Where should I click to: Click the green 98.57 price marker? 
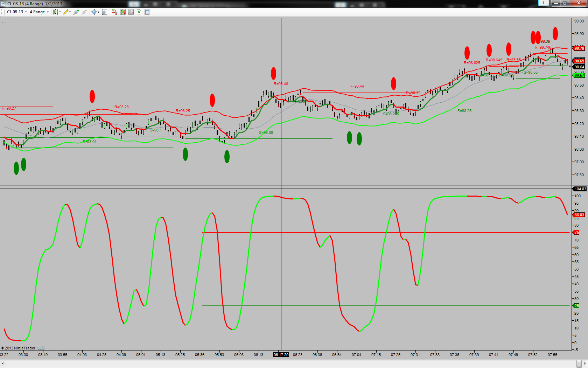[x=579, y=75]
